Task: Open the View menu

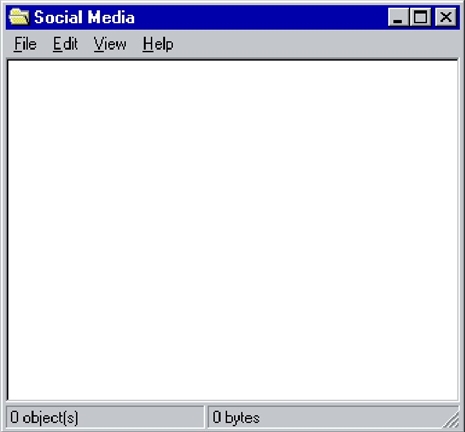Action: click(110, 44)
